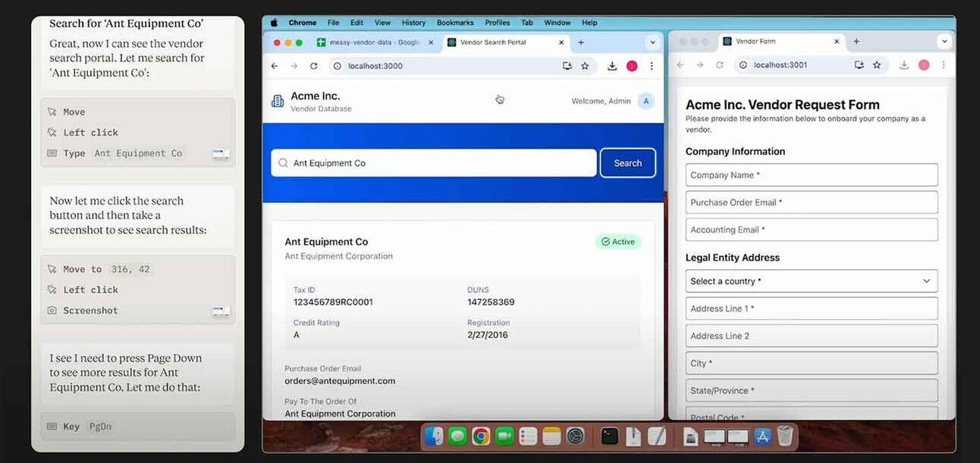The height and width of the screenshot is (463, 980).
Task: Click the Search button
Action: point(628,163)
